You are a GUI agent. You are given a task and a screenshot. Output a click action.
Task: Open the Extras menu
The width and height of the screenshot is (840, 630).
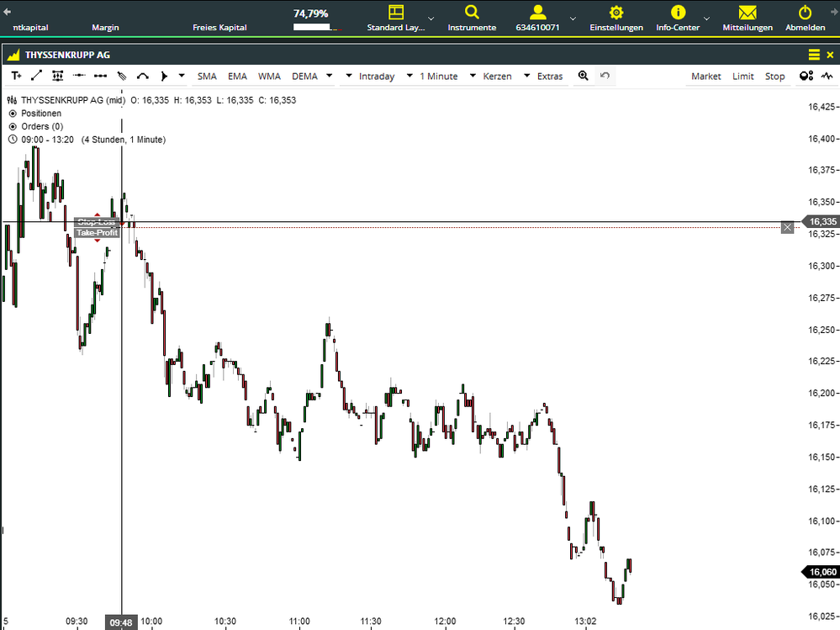[x=549, y=76]
